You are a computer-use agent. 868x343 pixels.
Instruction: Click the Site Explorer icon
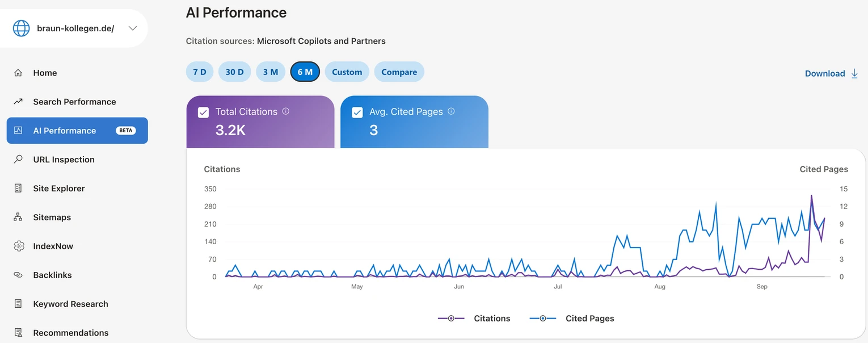coord(18,189)
